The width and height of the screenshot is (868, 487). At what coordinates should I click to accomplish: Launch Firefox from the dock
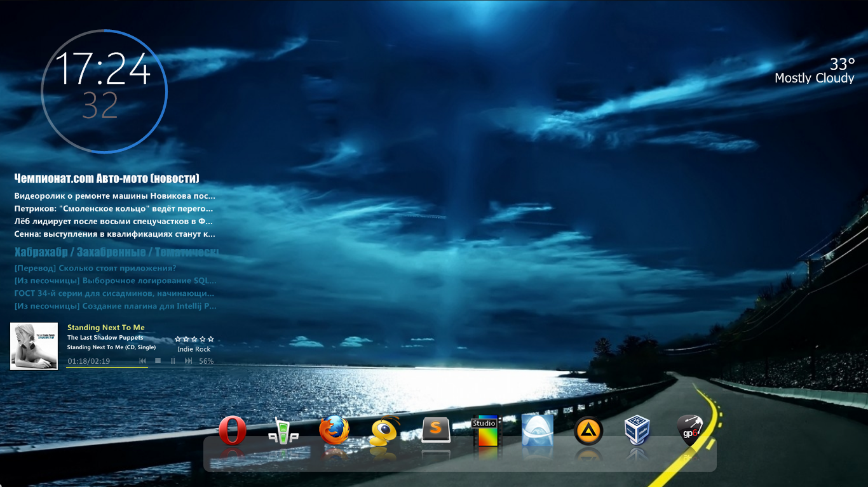pyautogui.click(x=334, y=431)
